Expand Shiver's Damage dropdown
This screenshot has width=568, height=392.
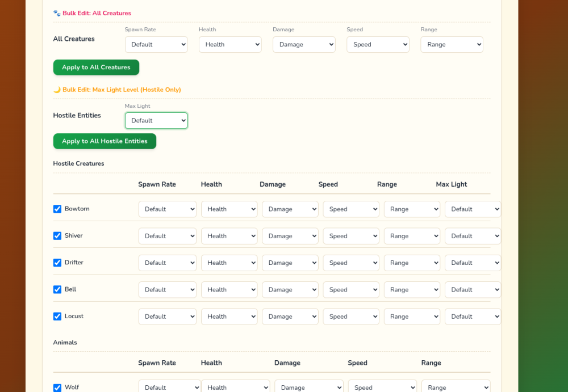(290, 236)
